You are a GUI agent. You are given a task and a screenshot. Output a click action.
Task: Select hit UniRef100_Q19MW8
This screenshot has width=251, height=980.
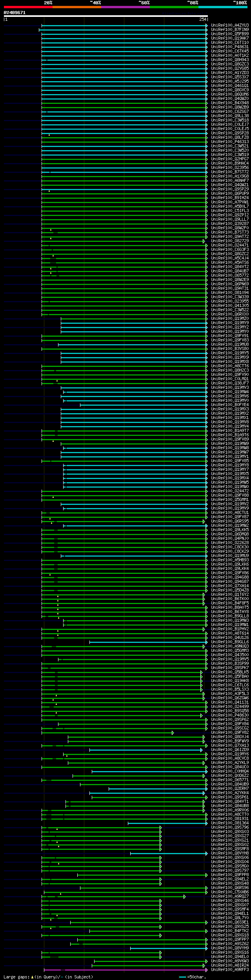point(230,448)
